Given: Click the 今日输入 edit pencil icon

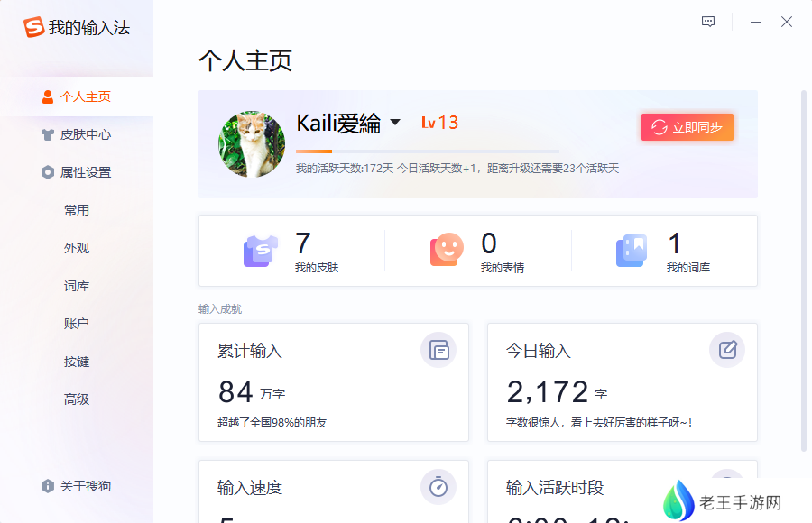Looking at the screenshot, I should 727,350.
